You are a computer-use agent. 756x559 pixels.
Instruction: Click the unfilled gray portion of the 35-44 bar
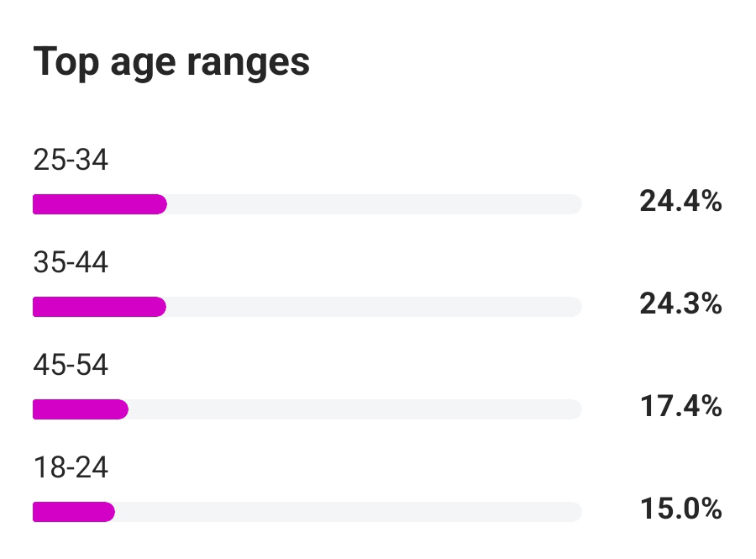coord(374,307)
